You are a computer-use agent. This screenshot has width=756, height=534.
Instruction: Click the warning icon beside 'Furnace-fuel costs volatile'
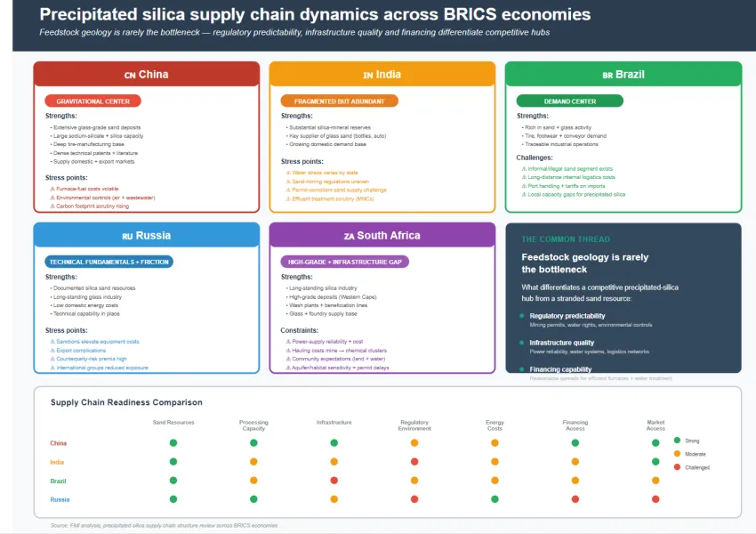pyautogui.click(x=52, y=190)
